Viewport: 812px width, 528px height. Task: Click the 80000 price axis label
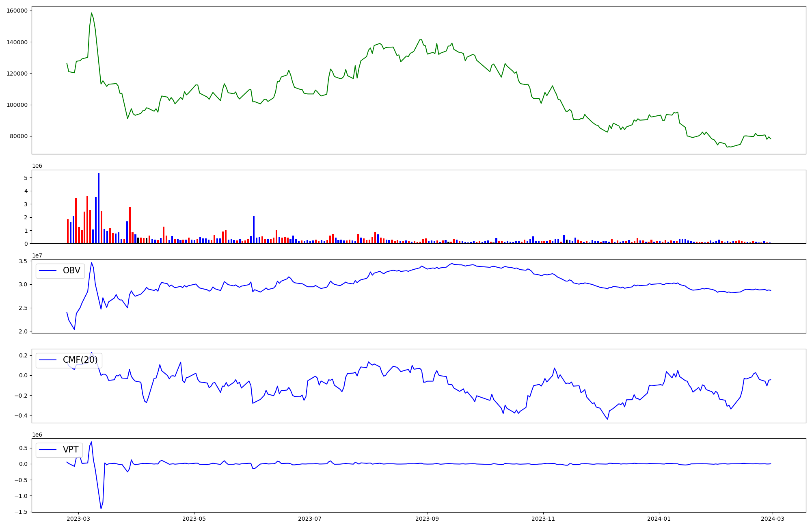[x=18, y=136]
